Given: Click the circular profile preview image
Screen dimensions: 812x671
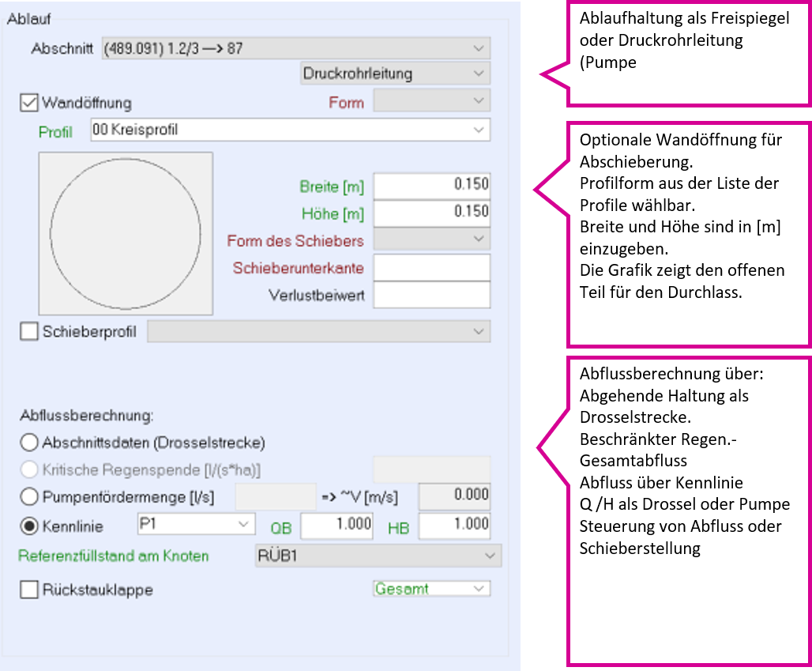Looking at the screenshot, I should coord(126,234).
